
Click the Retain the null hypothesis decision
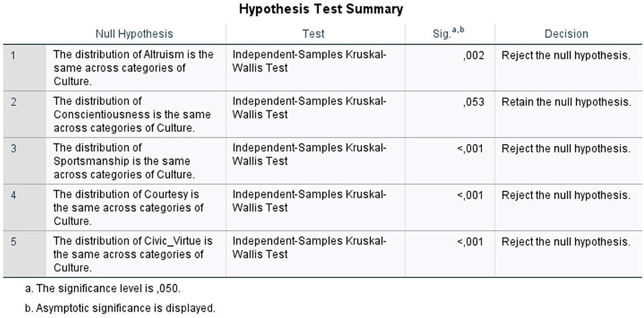pos(566,102)
